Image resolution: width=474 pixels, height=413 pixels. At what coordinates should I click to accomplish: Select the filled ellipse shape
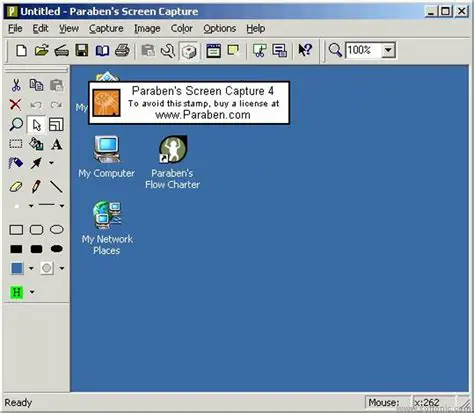[57, 249]
